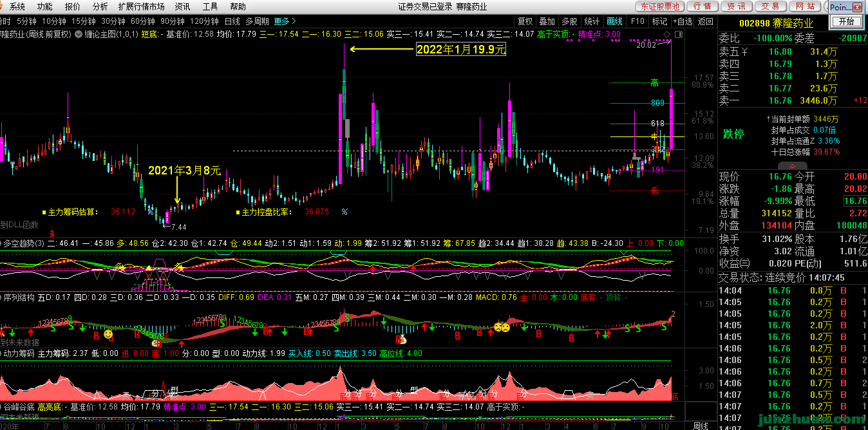The height and width of the screenshot is (430, 868).
Task: Click 开始 in Poin... popup
Action: point(846,21)
